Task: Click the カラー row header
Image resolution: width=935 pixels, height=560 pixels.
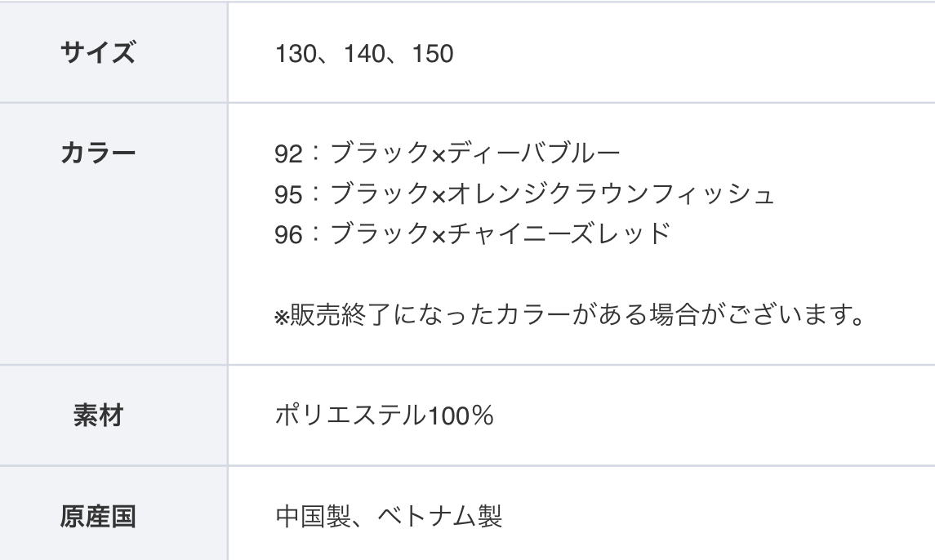Action: click(98, 153)
